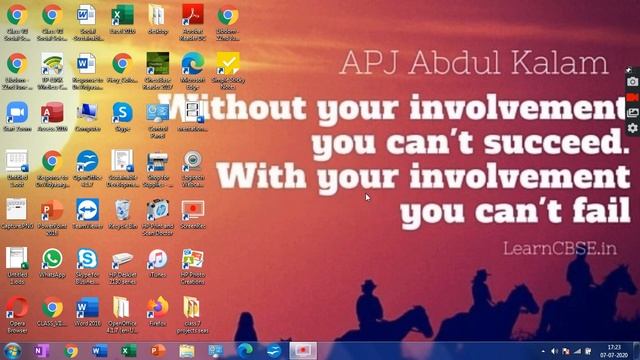The height and width of the screenshot is (360, 640).
Task: Open the Simple Sticky Notes shortcut
Action: pos(228,71)
